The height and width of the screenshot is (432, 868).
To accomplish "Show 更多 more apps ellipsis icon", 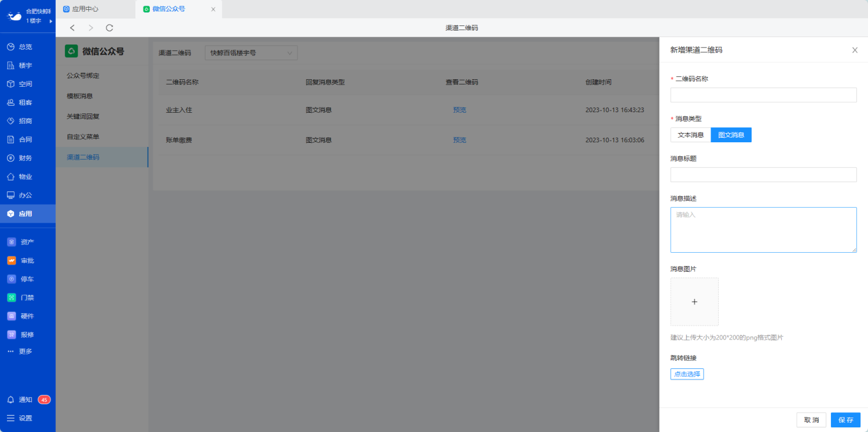I will coord(10,351).
